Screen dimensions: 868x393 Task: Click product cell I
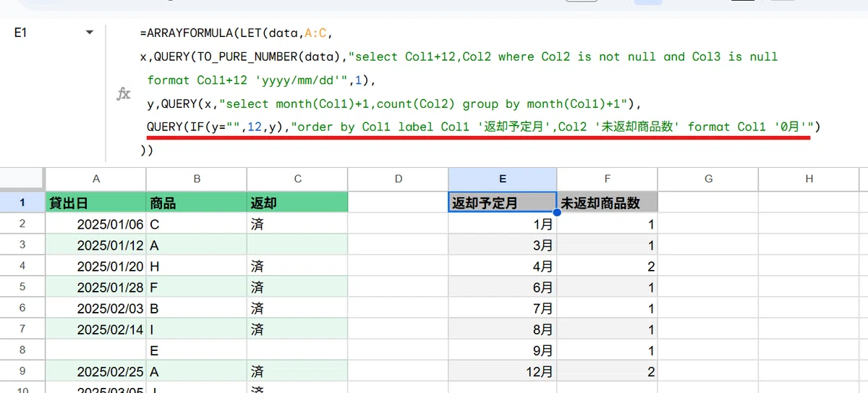click(x=196, y=329)
